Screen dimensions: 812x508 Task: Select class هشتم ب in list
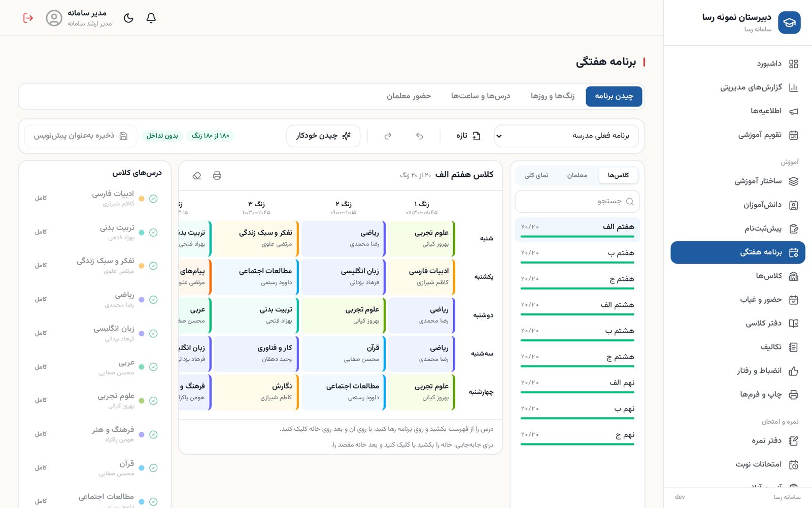(x=577, y=333)
